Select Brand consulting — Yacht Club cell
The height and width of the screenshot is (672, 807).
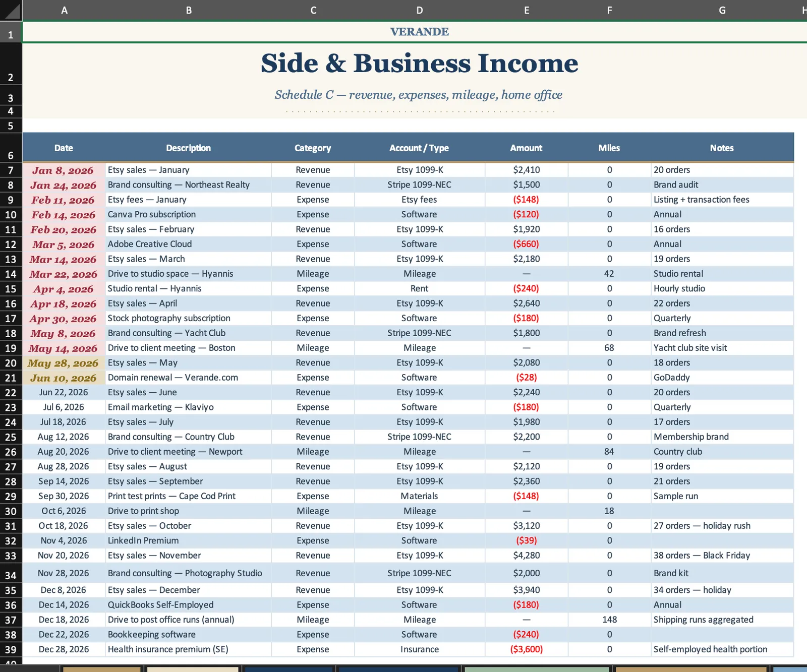click(189, 333)
